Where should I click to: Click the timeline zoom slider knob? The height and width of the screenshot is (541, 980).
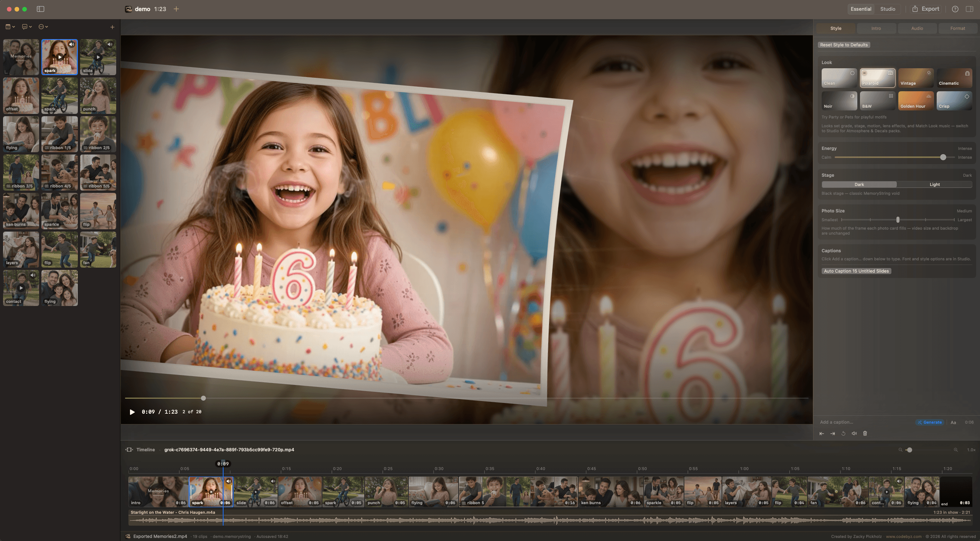pos(909,450)
